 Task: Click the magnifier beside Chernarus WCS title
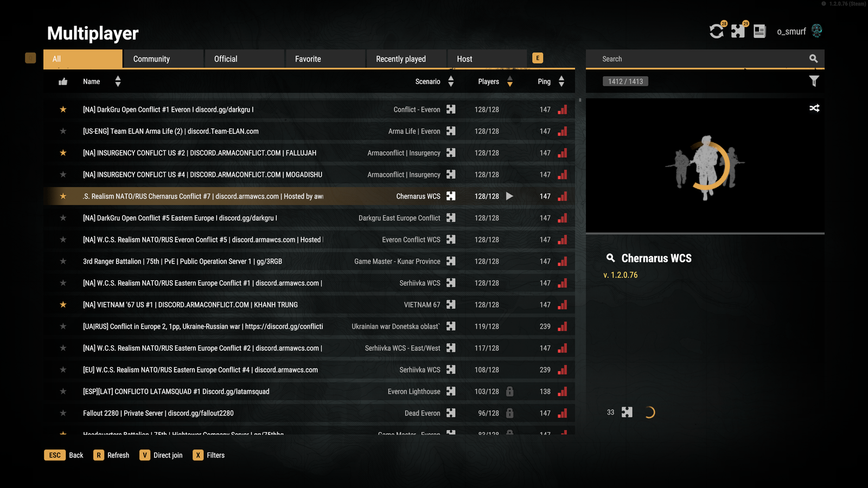[x=611, y=258]
